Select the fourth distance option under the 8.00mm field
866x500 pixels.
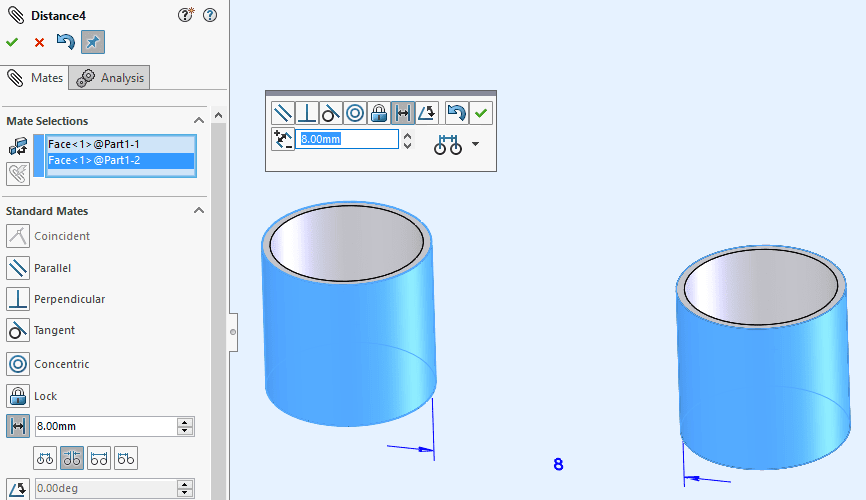(125, 459)
